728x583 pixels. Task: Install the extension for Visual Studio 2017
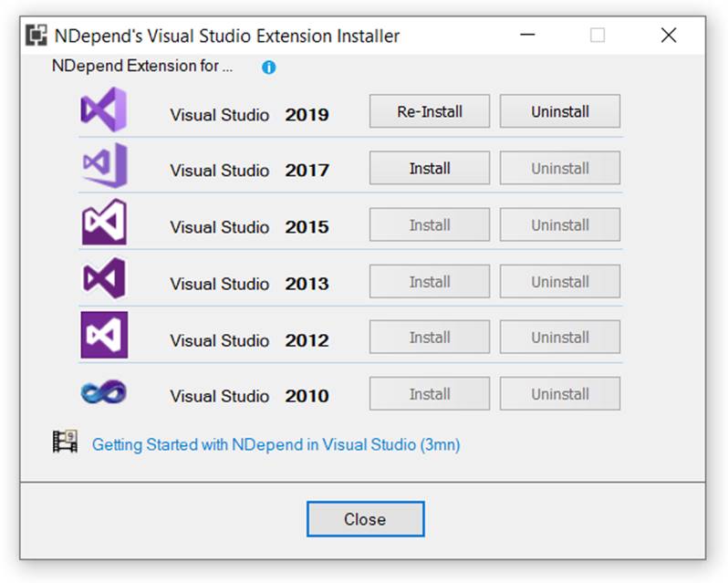[430, 168]
